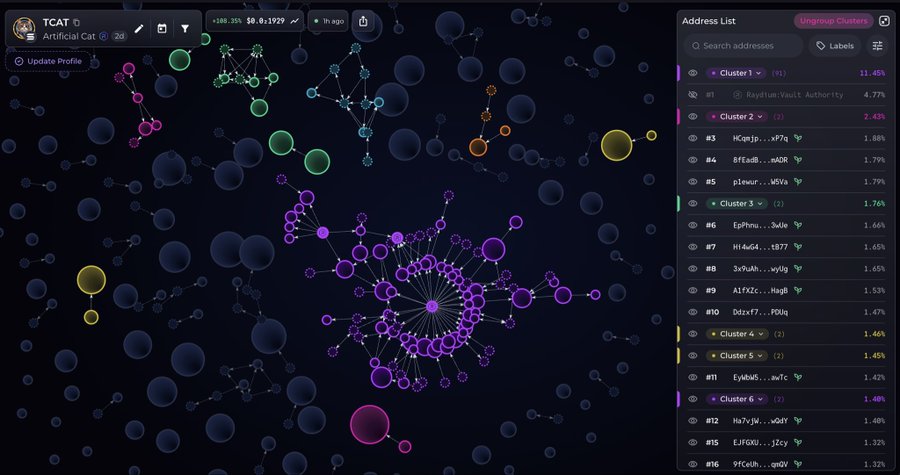
Task: Toggle visibility of Cluster 2
Action: (693, 116)
